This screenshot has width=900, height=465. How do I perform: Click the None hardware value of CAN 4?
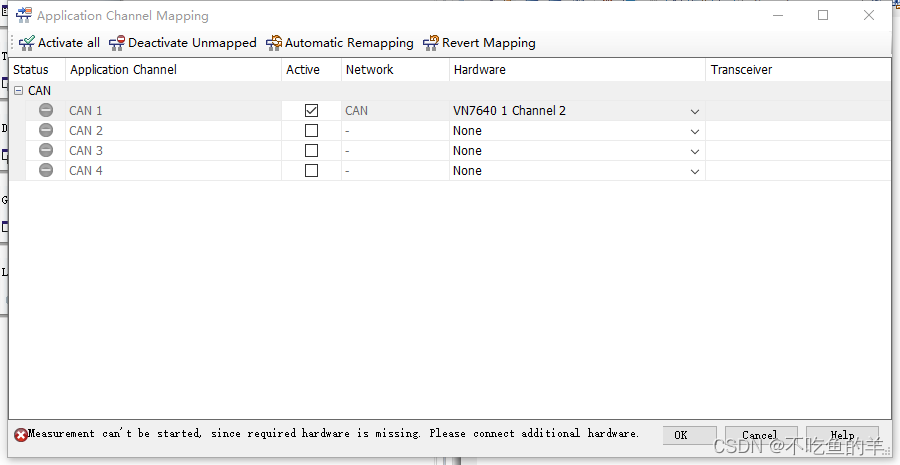[467, 171]
